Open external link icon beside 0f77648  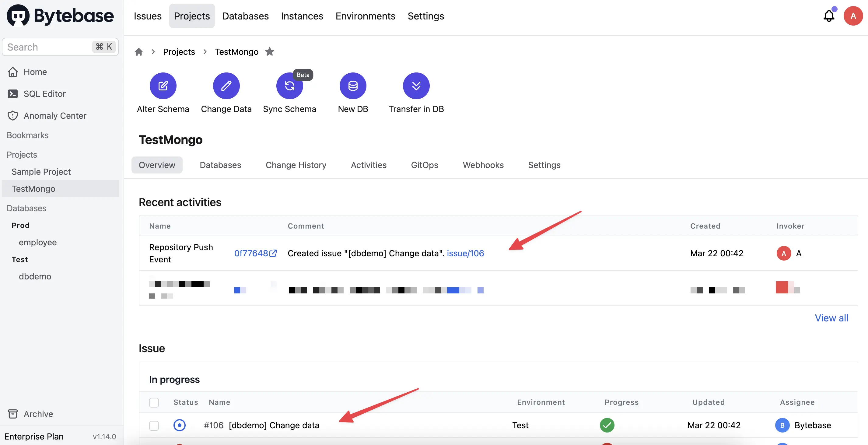click(x=273, y=253)
